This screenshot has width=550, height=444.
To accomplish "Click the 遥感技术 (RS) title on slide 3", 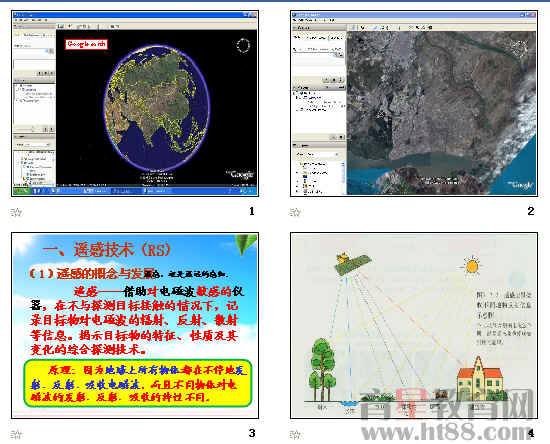I will click(x=106, y=250).
